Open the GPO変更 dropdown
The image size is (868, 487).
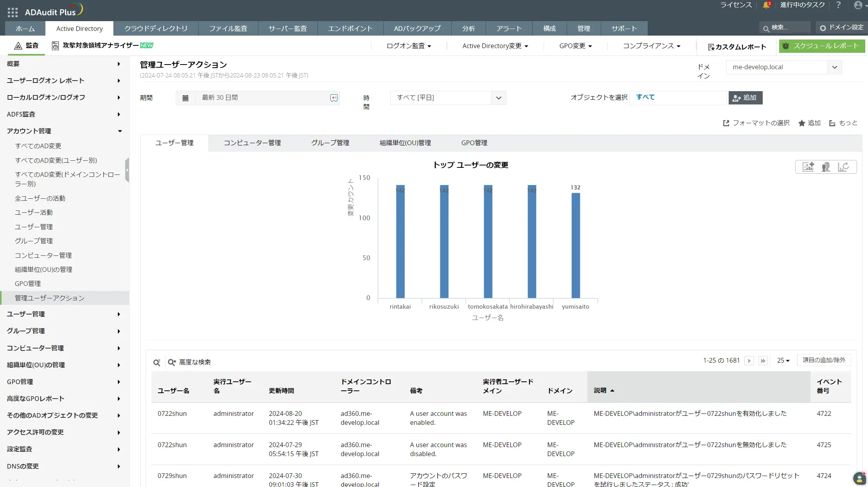click(575, 46)
